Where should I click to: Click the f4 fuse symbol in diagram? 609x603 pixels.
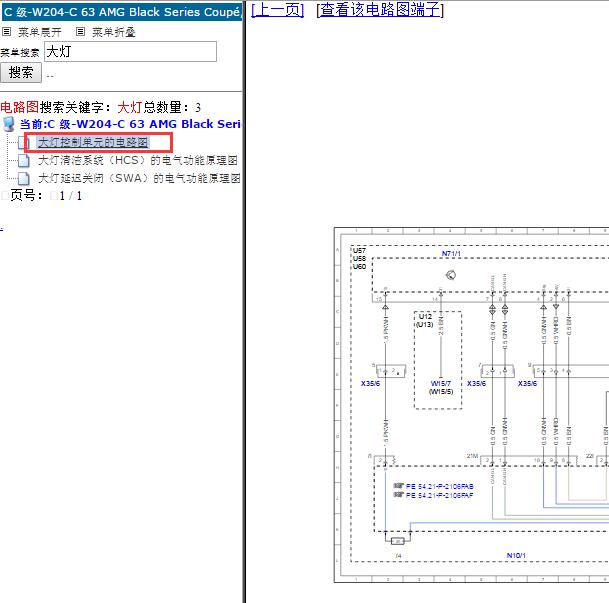[x=397, y=540]
